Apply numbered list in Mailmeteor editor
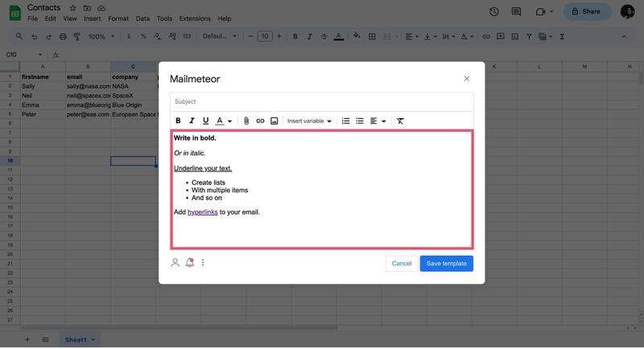Image resolution: width=644 pixels, height=349 pixels. pyautogui.click(x=346, y=121)
